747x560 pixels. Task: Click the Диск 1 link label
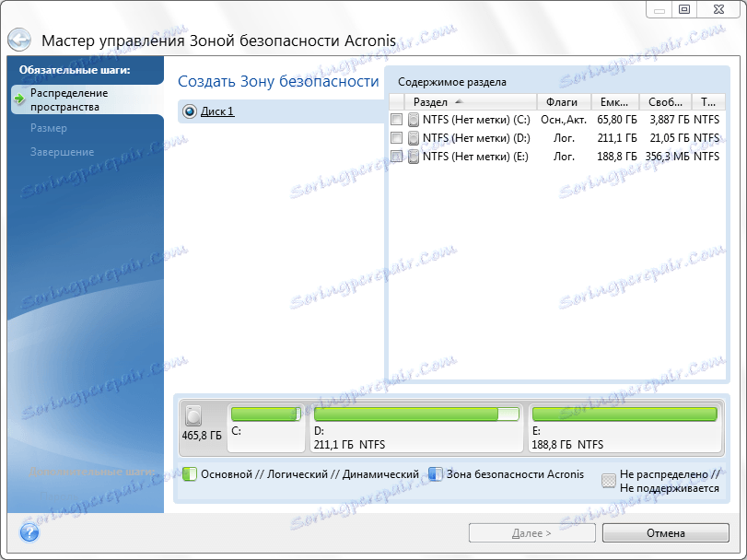[x=217, y=111]
